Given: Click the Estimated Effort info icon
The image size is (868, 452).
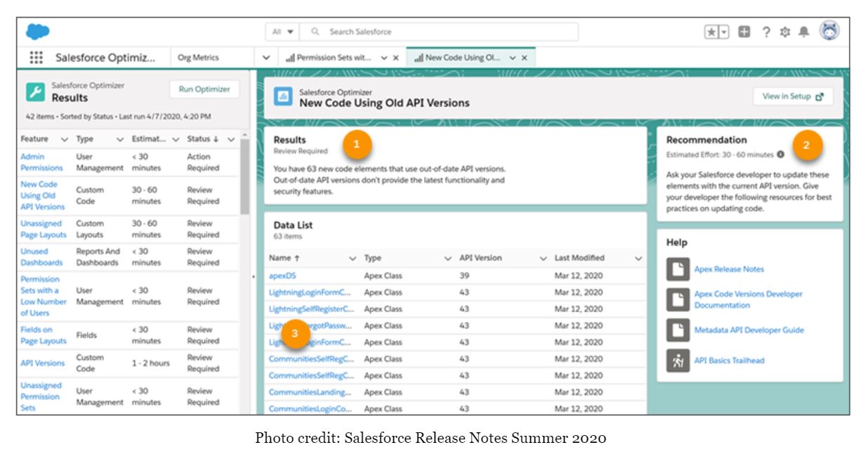Looking at the screenshot, I should (x=781, y=154).
